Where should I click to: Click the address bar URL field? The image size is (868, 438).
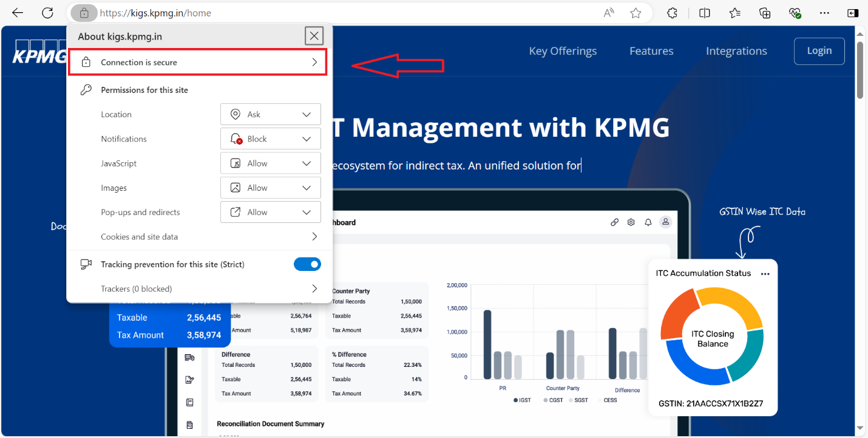pyautogui.click(x=346, y=13)
